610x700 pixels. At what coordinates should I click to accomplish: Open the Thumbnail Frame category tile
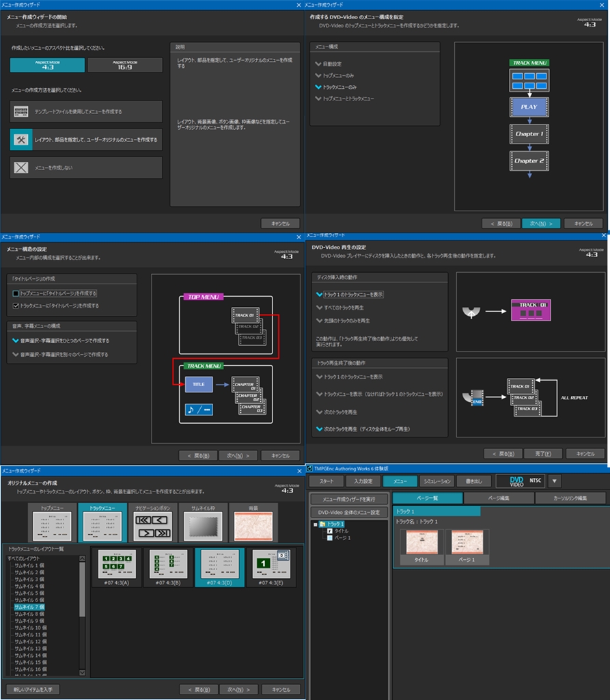tap(203, 522)
